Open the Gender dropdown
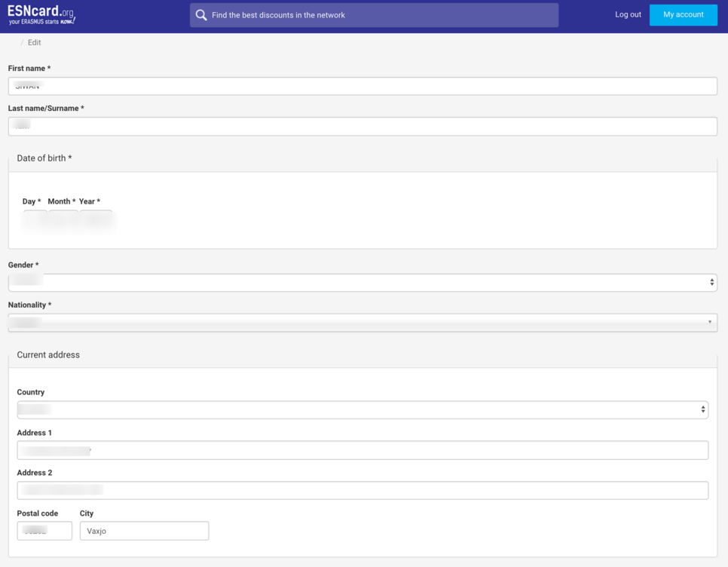The height and width of the screenshot is (567, 728). pos(362,282)
